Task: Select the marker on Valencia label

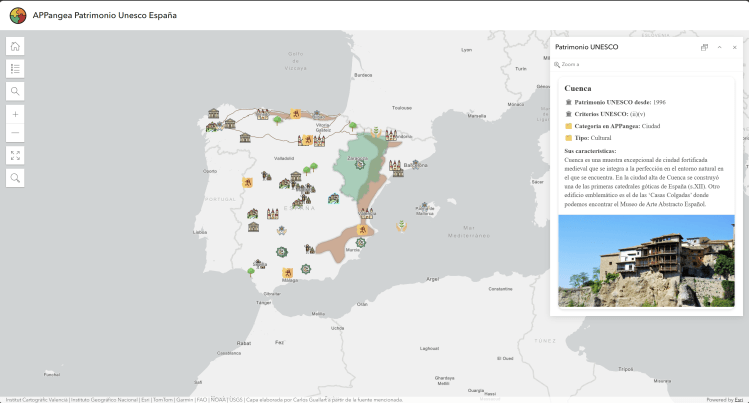Action: pos(366,213)
